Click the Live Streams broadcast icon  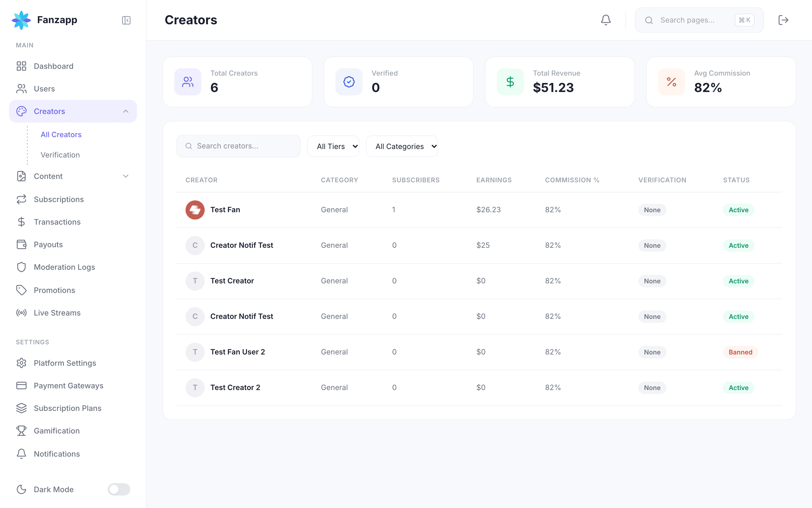click(x=21, y=313)
